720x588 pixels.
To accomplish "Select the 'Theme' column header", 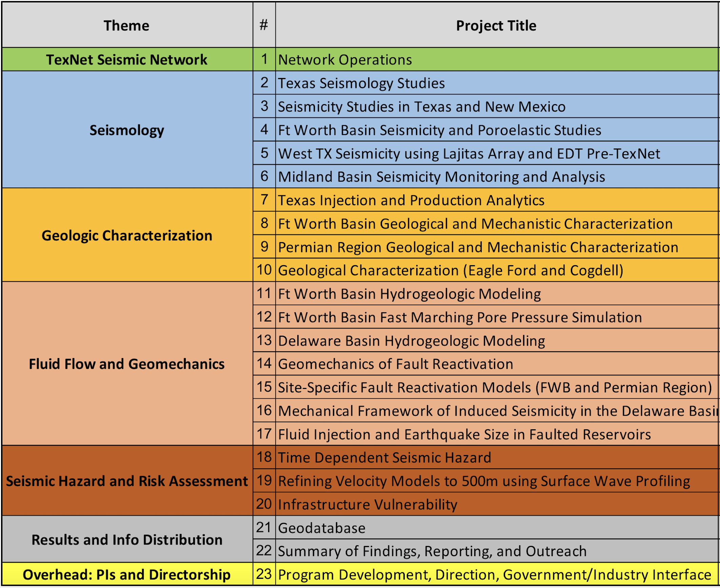I will (x=127, y=25).
